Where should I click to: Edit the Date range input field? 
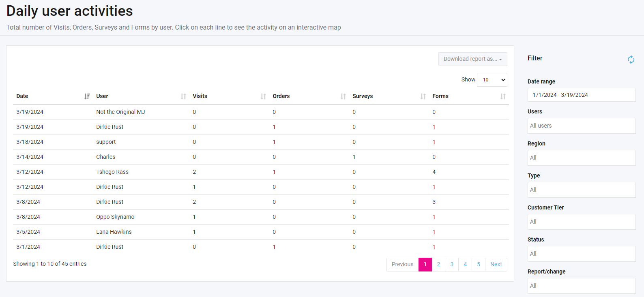pyautogui.click(x=581, y=95)
